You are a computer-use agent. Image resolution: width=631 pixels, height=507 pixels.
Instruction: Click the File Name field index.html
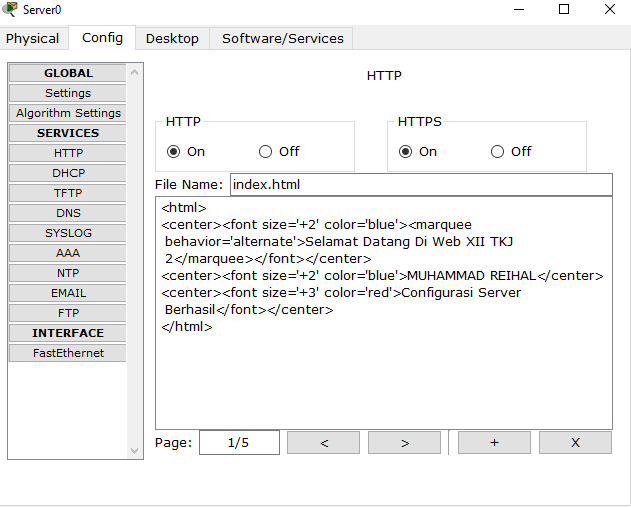(421, 185)
